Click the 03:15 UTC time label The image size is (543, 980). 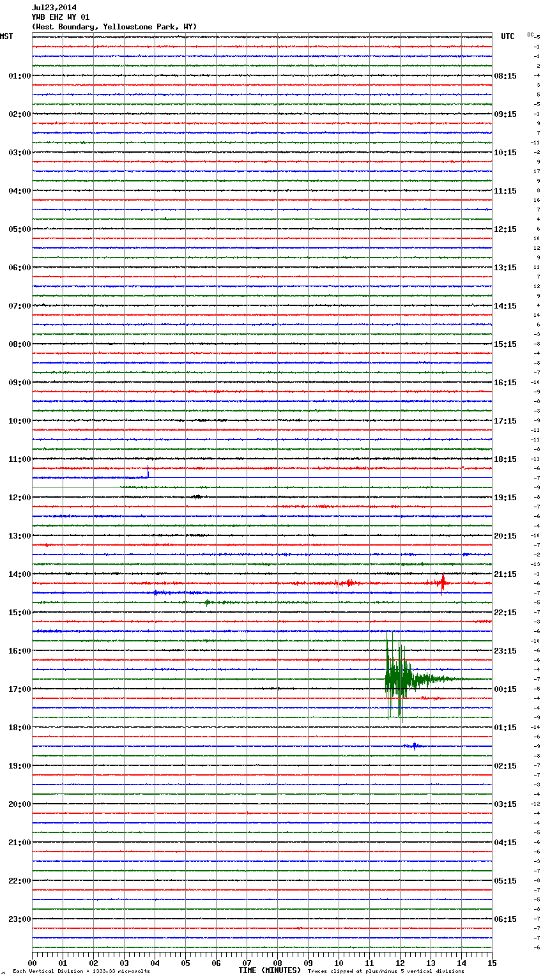point(505,804)
